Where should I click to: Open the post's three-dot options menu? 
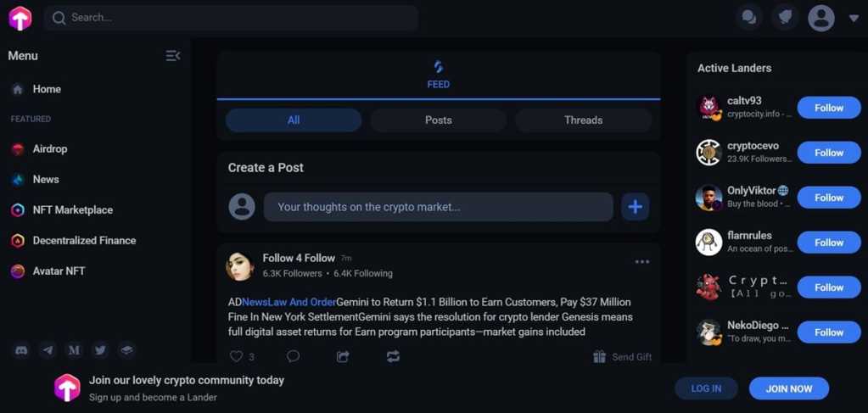click(642, 261)
